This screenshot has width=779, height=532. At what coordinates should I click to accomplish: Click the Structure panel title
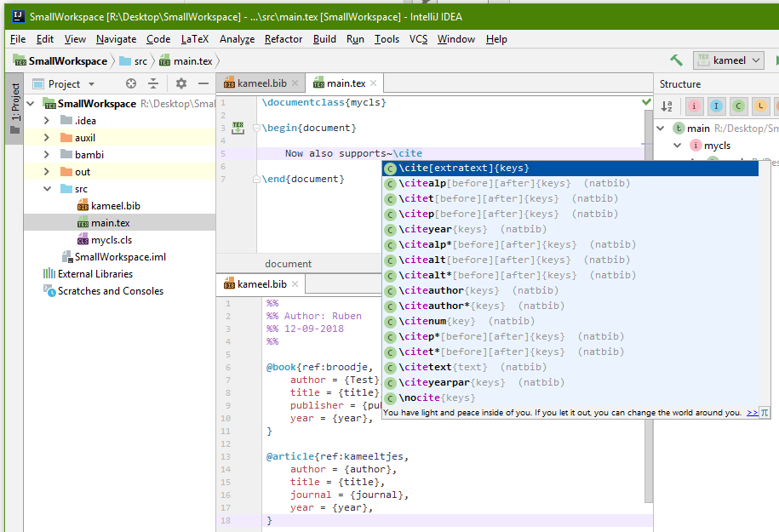680,84
